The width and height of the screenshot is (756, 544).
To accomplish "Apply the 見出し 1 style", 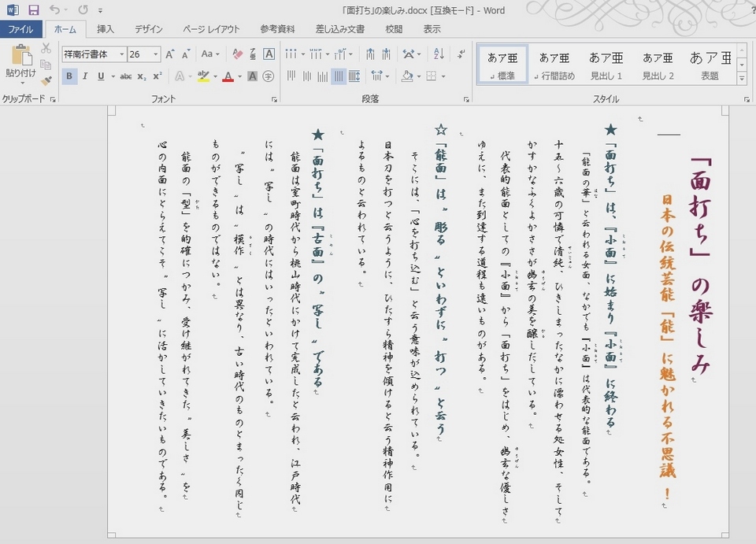I will (606, 65).
